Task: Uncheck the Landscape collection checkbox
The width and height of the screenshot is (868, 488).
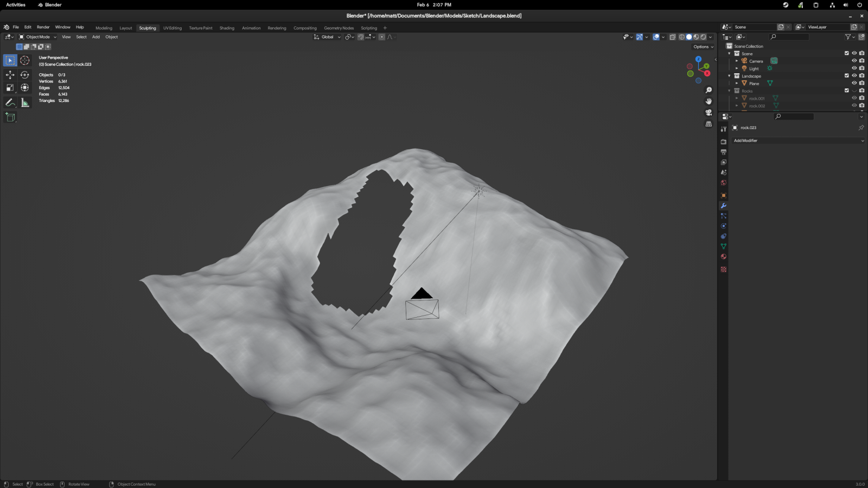Action: 846,75
